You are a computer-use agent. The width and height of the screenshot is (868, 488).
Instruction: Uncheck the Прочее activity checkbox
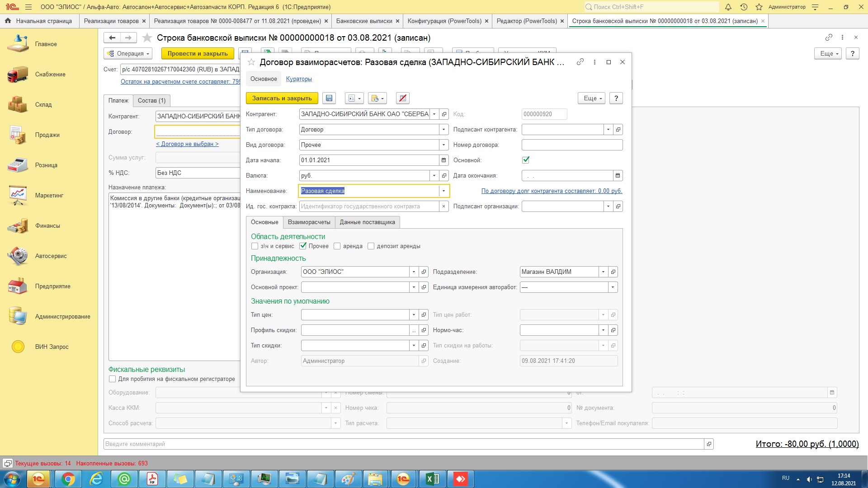303,246
